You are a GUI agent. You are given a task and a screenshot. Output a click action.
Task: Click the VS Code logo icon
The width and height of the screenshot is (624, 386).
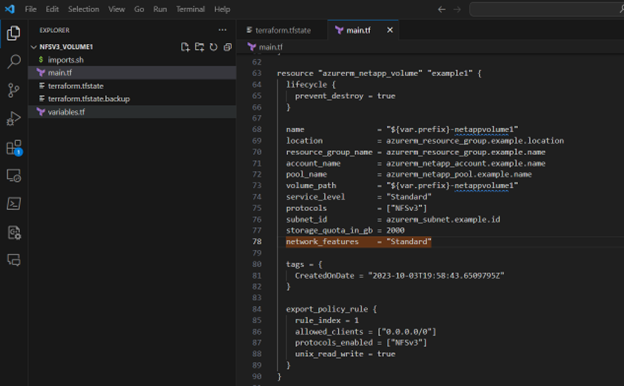10,9
